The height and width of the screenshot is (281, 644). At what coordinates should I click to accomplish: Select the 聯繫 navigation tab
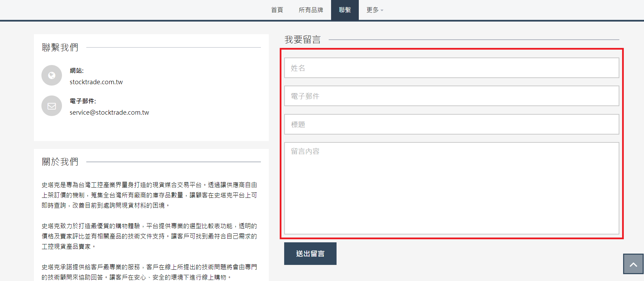point(345,10)
